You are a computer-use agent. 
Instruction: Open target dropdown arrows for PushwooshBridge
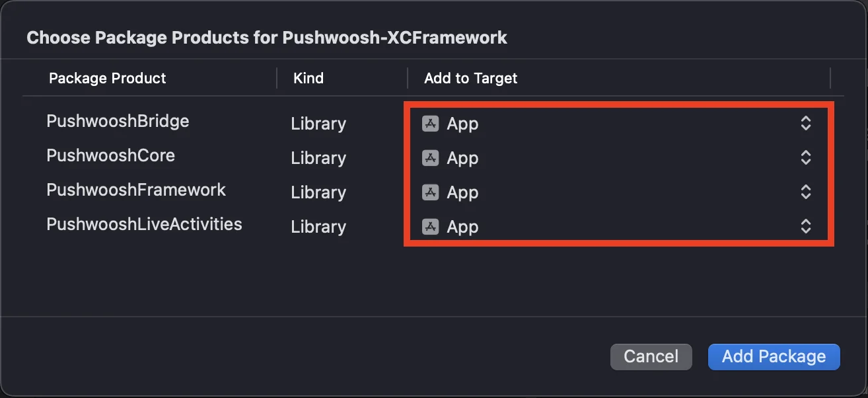(805, 124)
